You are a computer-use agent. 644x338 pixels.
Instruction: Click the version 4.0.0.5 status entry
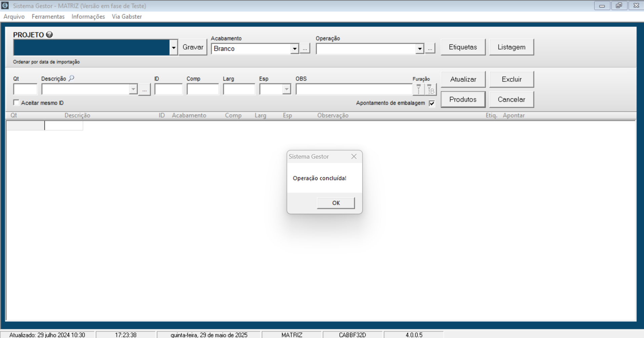point(414,335)
